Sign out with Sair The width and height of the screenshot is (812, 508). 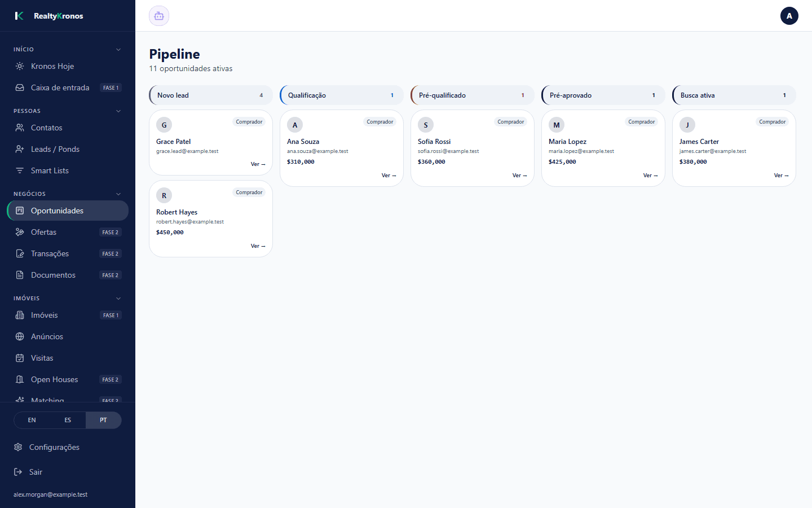[x=68, y=472]
